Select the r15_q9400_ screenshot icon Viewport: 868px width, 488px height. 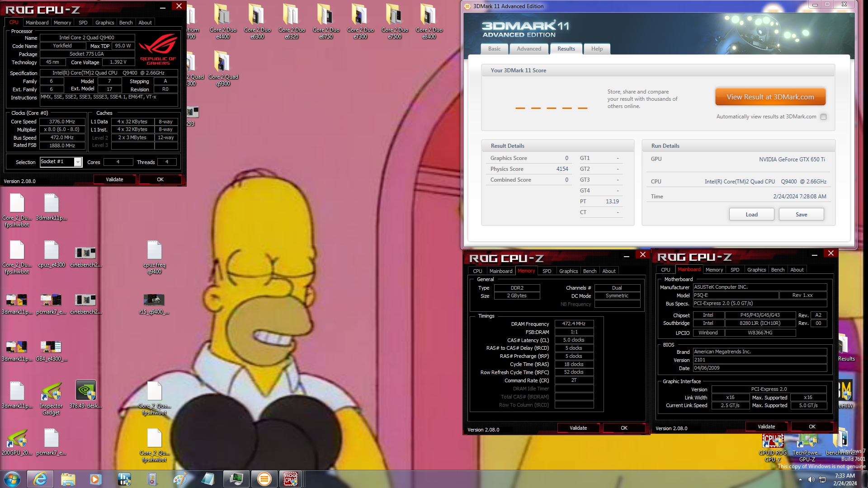154,303
